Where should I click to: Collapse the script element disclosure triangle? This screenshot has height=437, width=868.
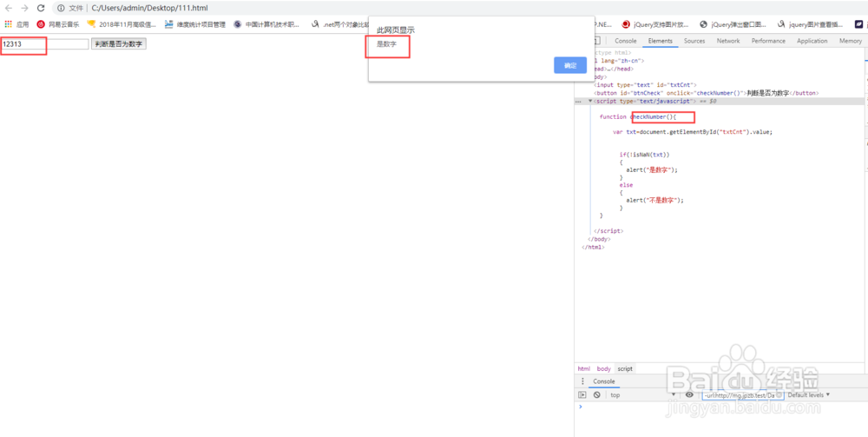[x=590, y=102]
